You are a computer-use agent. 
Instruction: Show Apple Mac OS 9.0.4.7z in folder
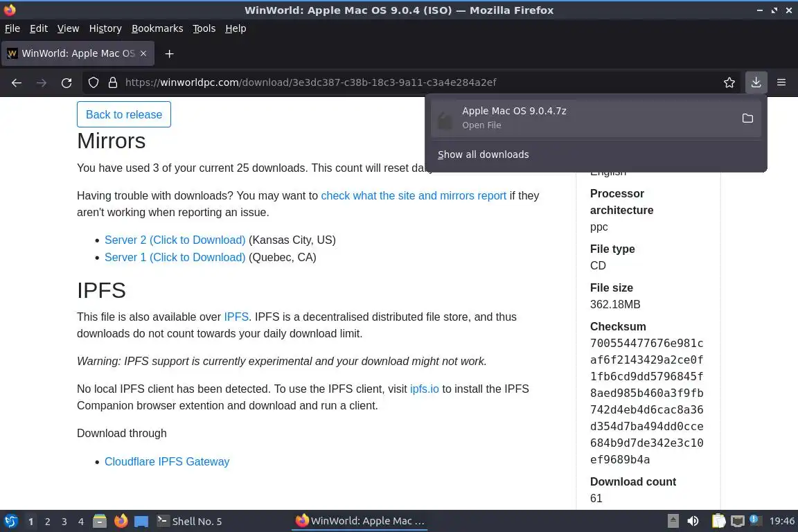click(x=747, y=118)
